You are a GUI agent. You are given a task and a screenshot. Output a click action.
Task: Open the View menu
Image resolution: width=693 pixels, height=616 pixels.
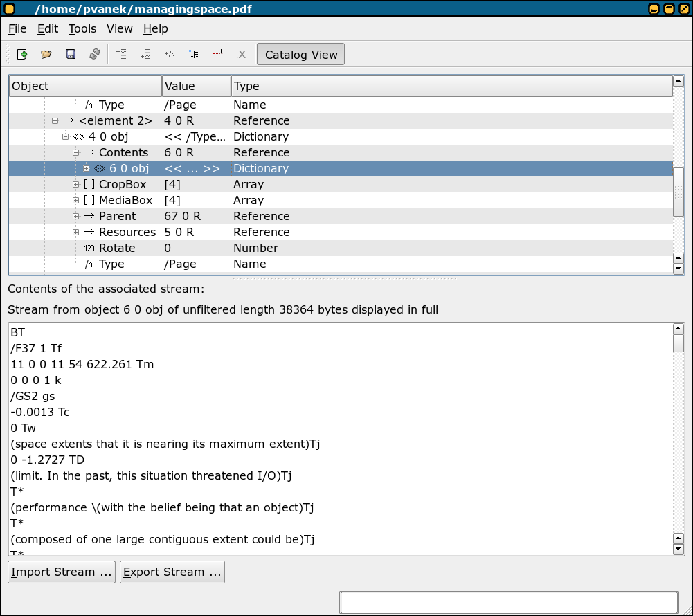pyautogui.click(x=119, y=28)
